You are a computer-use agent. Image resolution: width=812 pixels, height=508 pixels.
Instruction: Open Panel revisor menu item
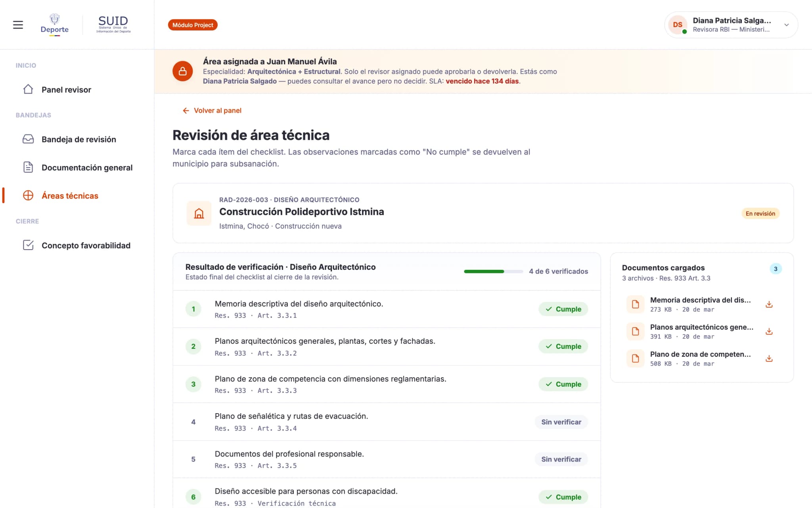77,89
